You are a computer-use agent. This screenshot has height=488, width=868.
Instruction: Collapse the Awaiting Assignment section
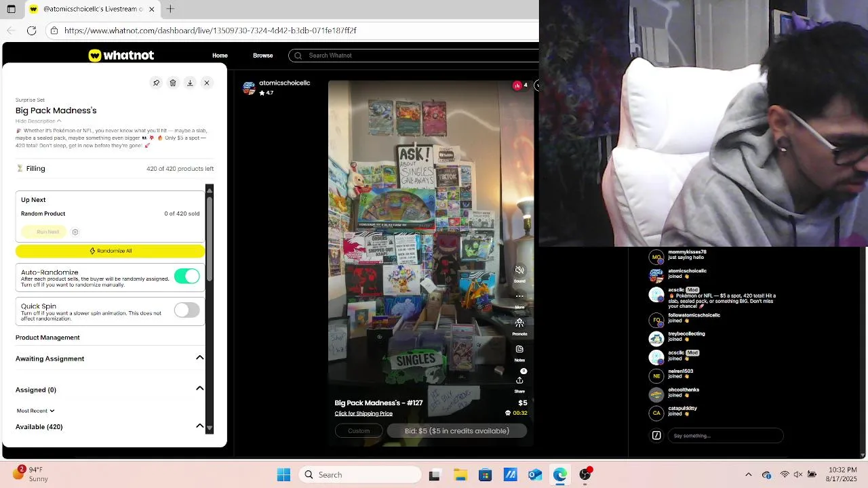(200, 358)
